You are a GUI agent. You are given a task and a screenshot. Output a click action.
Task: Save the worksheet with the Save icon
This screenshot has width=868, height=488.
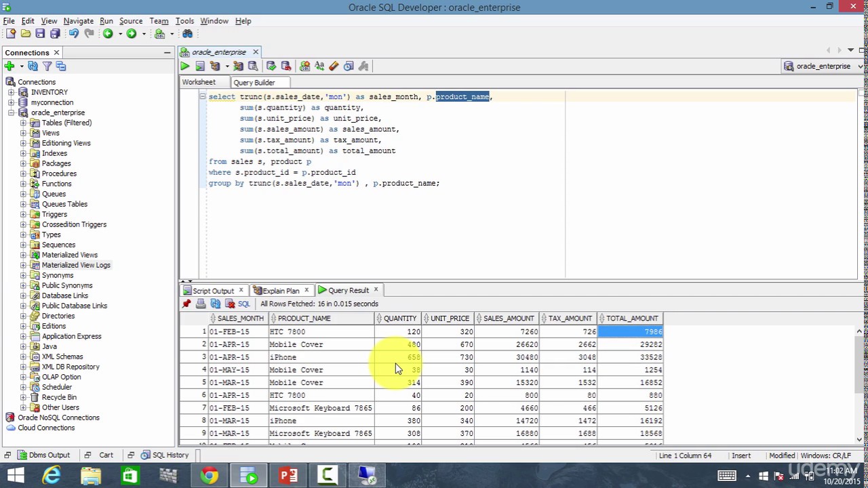click(x=40, y=33)
